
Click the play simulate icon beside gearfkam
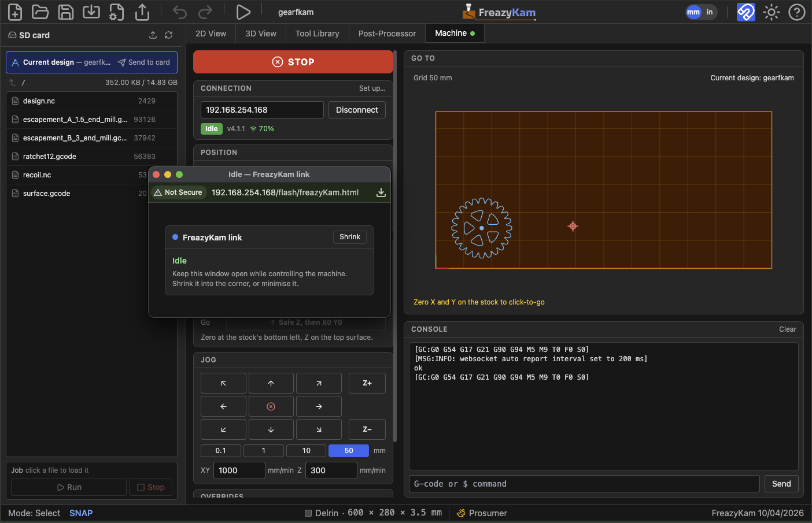pos(243,12)
